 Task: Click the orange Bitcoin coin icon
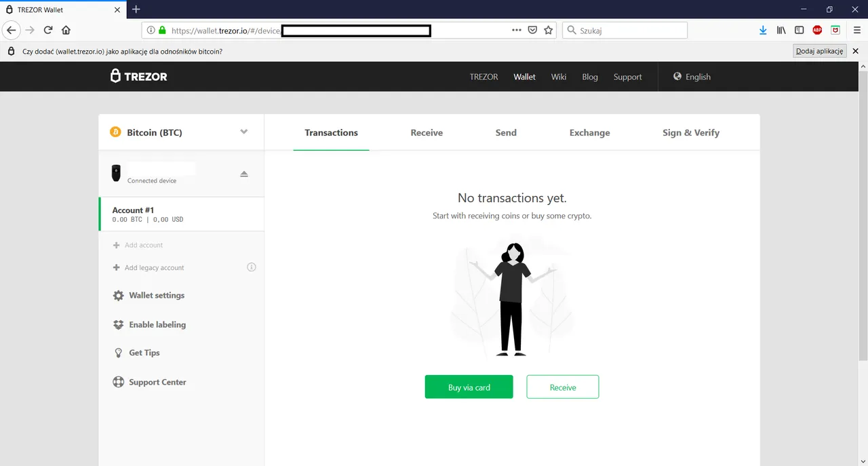(115, 132)
